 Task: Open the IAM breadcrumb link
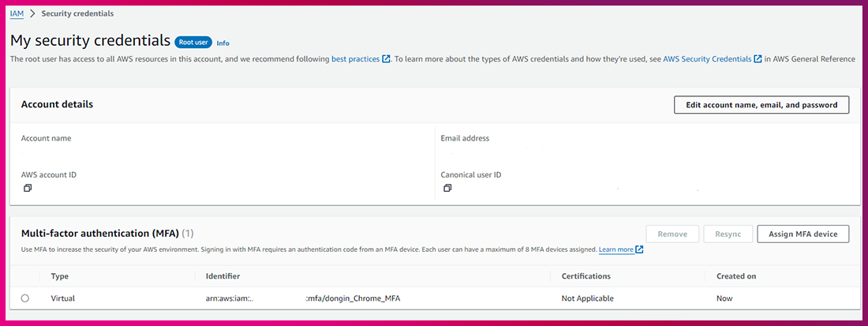pyautogui.click(x=17, y=13)
